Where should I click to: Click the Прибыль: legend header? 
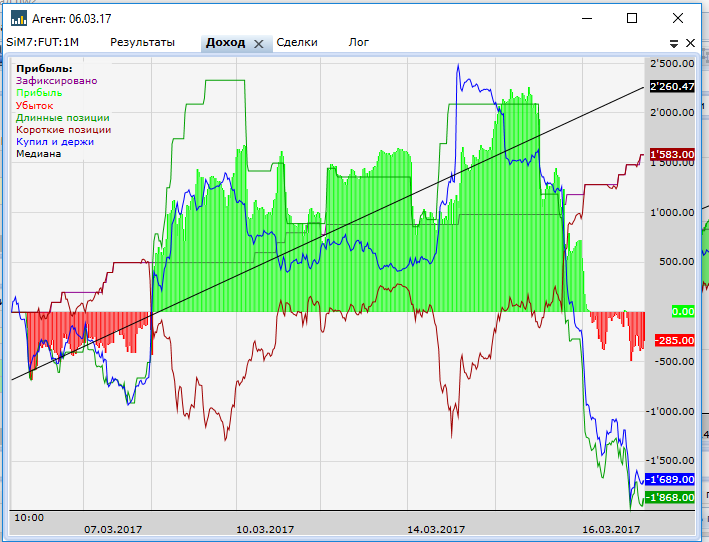[44, 69]
